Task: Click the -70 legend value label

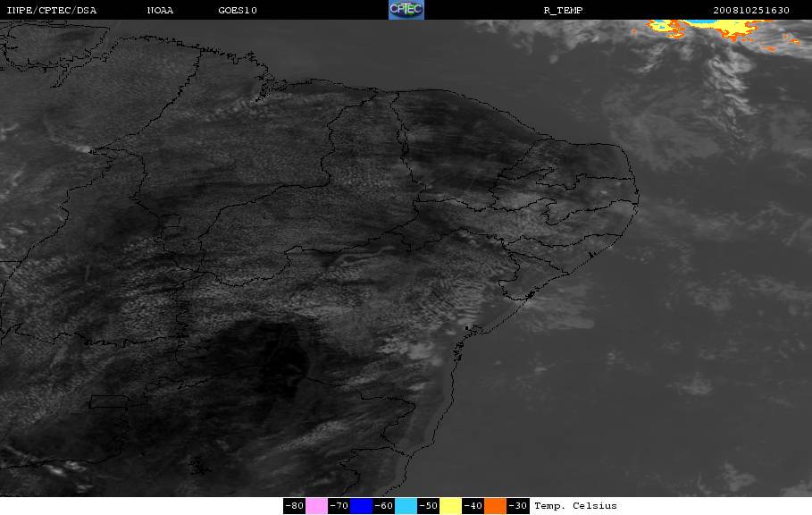Action: point(339,506)
